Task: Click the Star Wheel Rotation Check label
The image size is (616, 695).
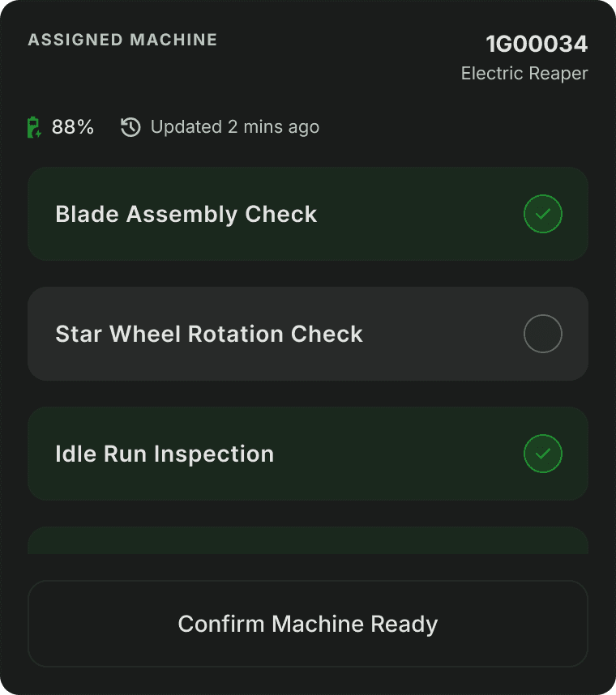Action: 209,334
